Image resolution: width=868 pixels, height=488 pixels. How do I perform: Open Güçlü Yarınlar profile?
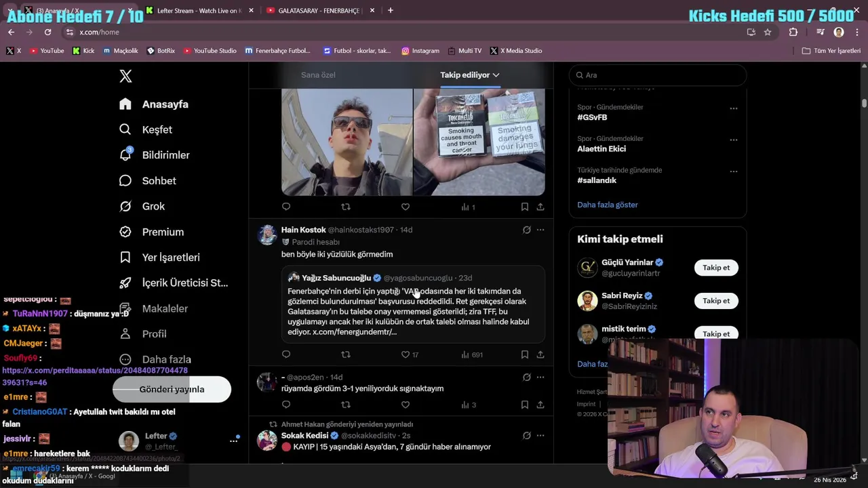click(627, 262)
